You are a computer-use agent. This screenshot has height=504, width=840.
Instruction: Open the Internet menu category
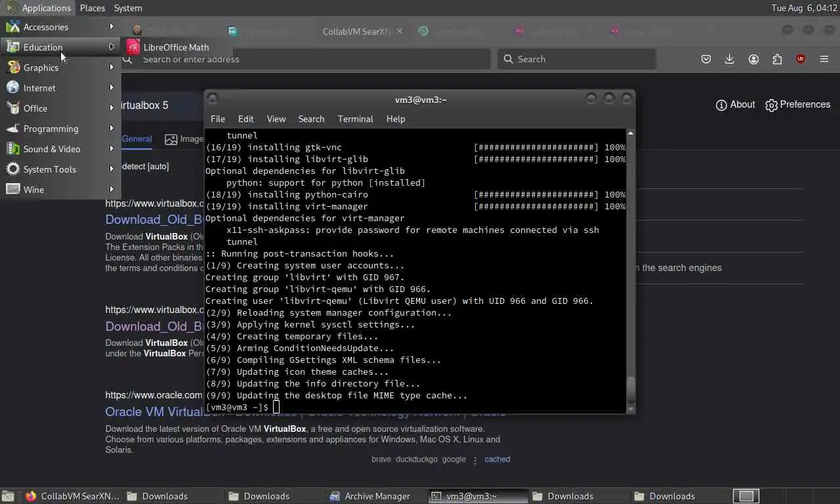(60, 88)
